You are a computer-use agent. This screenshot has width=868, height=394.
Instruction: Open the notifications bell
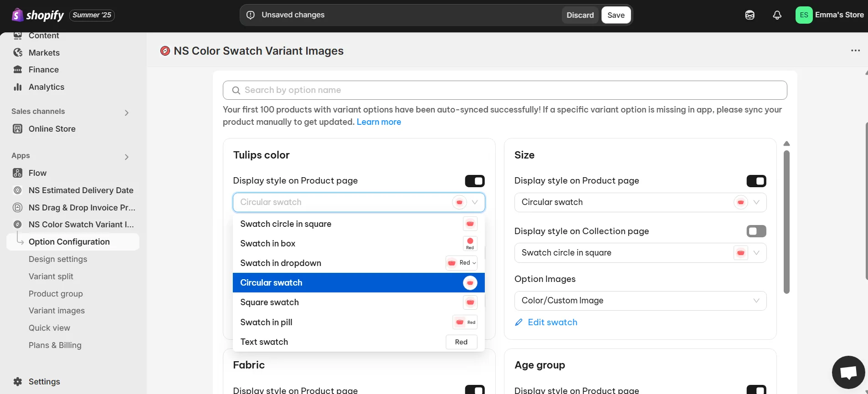(x=777, y=15)
